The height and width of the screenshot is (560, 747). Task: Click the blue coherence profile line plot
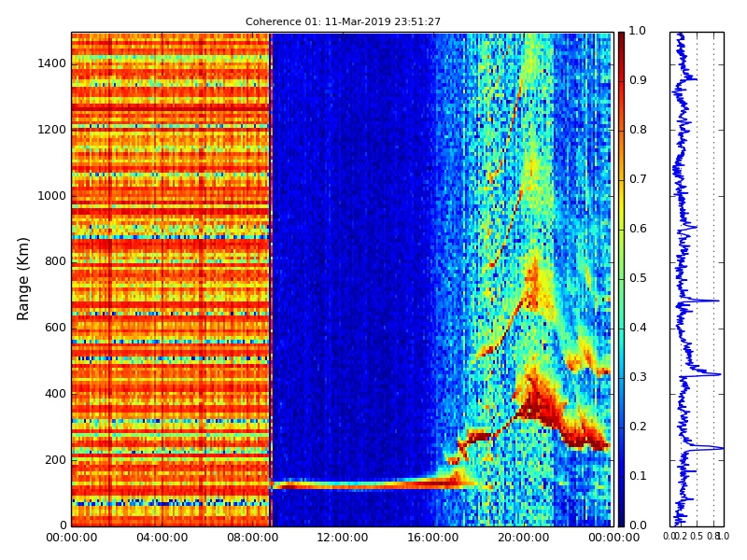697,279
